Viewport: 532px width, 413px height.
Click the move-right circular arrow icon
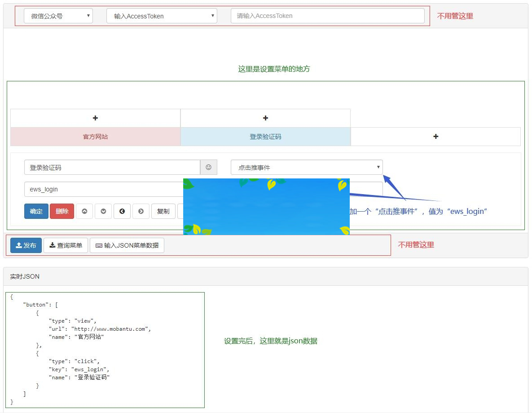pyautogui.click(x=141, y=211)
